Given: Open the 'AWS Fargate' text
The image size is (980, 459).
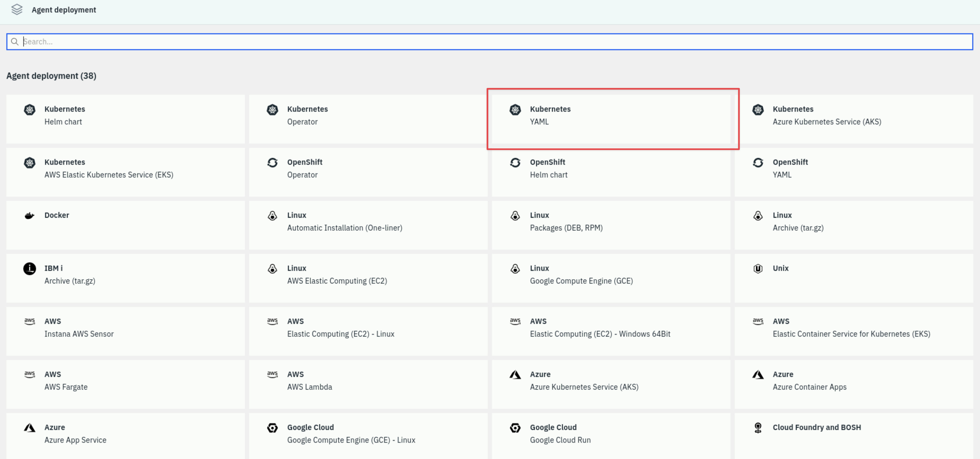Looking at the screenshot, I should point(66,387).
